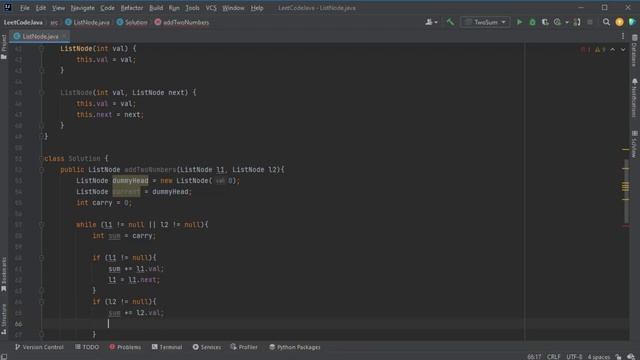This screenshot has width=640, height=360.
Task: Go to previous highlighted error arrow
Action: click(613, 49)
